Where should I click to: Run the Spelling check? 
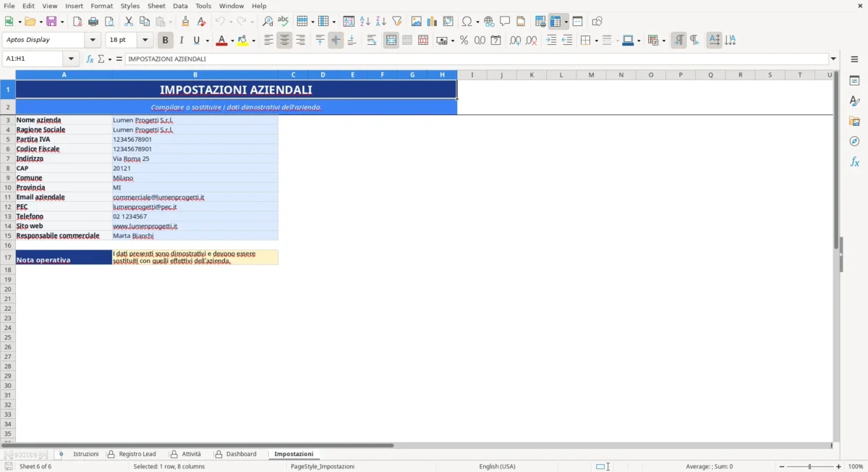point(284,22)
